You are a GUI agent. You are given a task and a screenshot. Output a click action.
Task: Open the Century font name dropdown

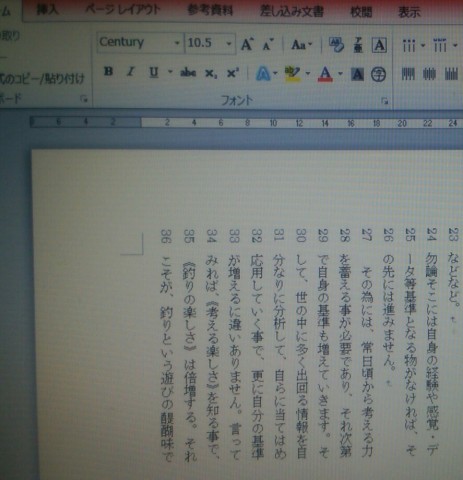click(177, 43)
